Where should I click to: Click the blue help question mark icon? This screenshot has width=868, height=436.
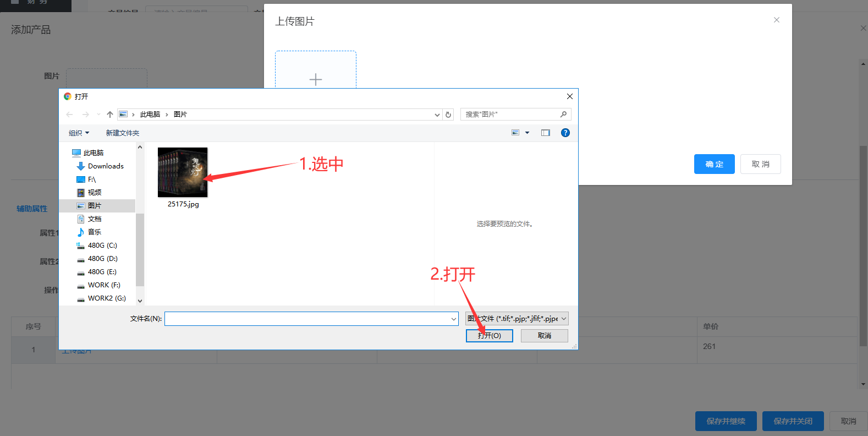click(x=565, y=133)
